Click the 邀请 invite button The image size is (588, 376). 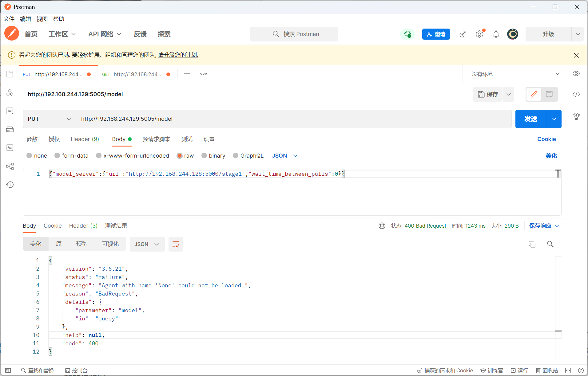pyautogui.click(x=436, y=34)
